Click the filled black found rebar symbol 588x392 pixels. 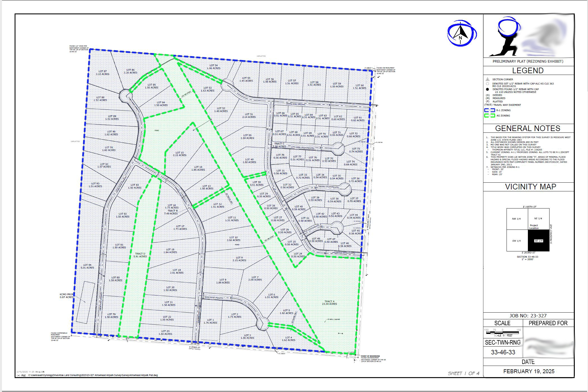tap(487, 89)
